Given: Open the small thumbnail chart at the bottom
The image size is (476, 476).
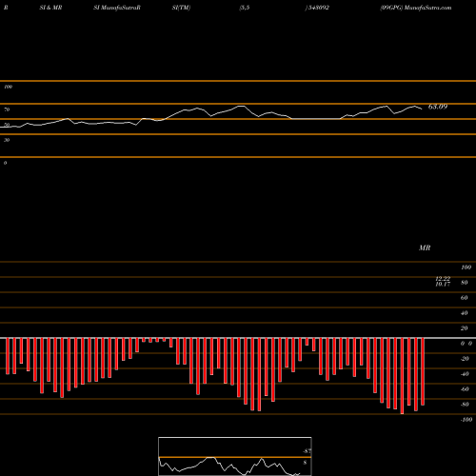Looking at the screenshot, I should 235,456.
